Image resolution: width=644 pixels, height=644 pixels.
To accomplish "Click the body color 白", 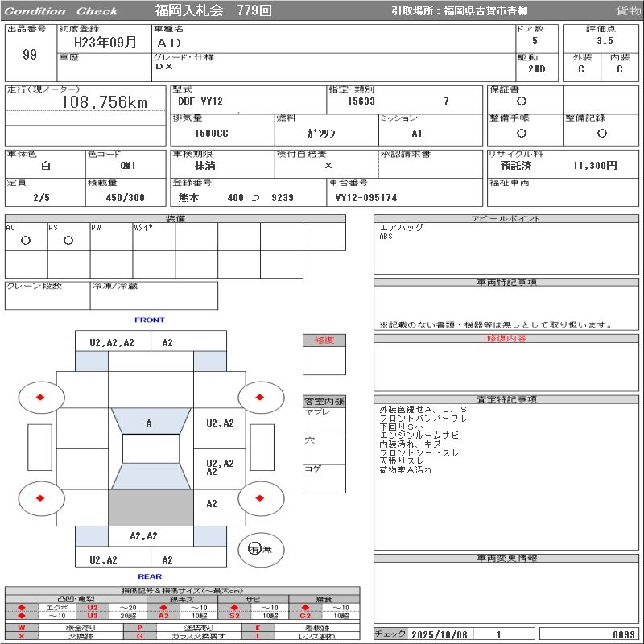I will [46, 166].
